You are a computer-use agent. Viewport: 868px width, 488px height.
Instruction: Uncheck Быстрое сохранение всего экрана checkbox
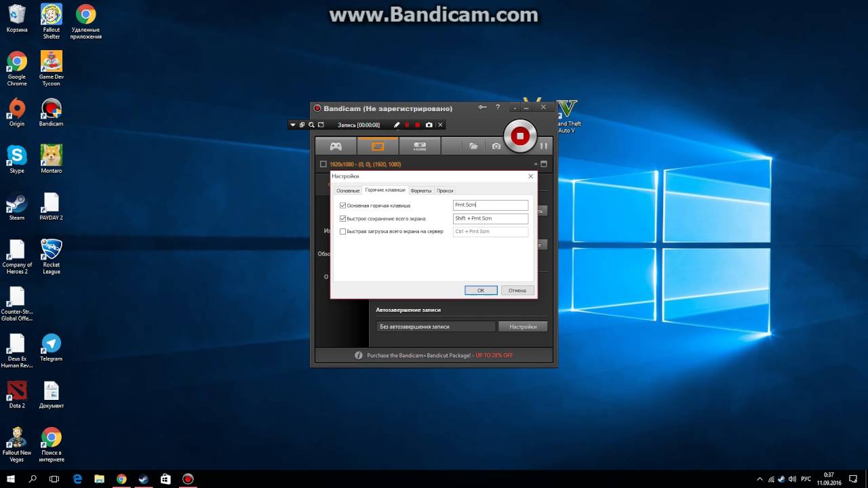point(342,218)
